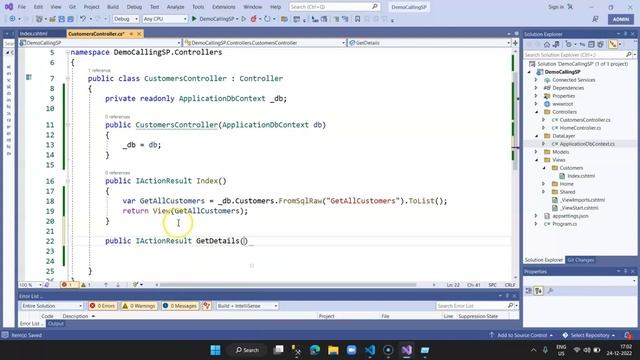
Task: Toggle the highlighted Preview Selected Items button
Action: pyautogui.click(x=613, y=44)
